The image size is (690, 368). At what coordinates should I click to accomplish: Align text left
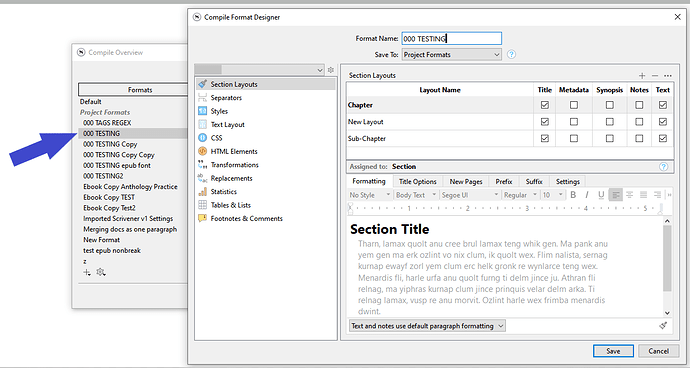pos(616,195)
